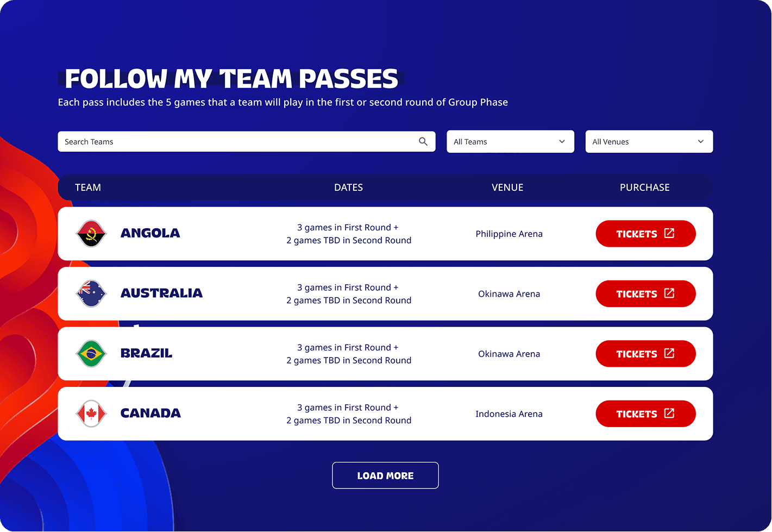Click the Australia flag icon
This screenshot has height=532, width=772.
[91, 293]
